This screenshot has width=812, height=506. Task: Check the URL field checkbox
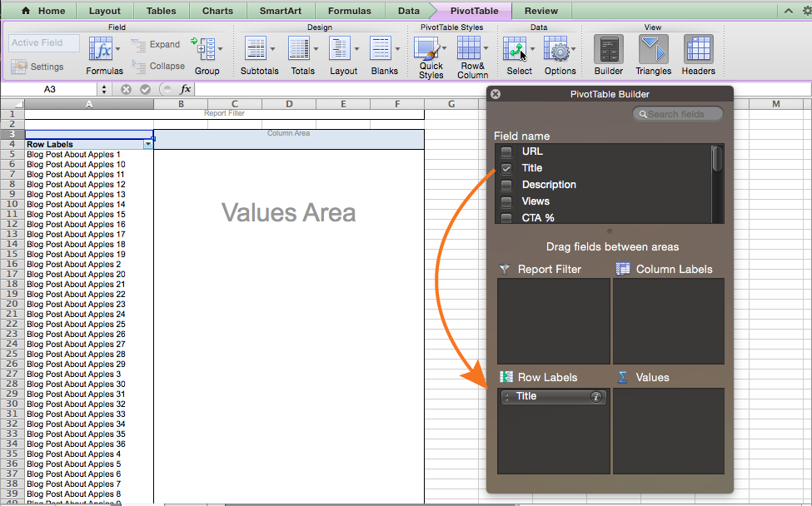(506, 151)
